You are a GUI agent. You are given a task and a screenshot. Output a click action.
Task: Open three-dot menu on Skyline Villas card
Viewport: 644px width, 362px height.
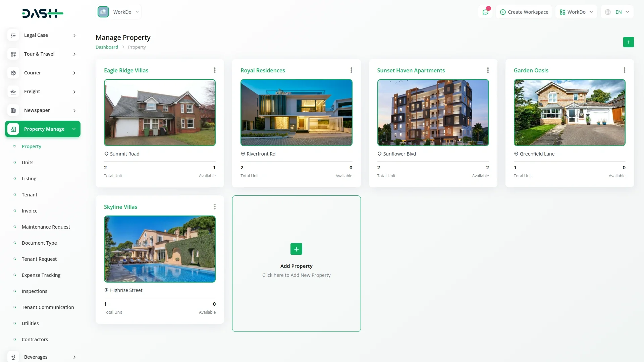tap(215, 207)
